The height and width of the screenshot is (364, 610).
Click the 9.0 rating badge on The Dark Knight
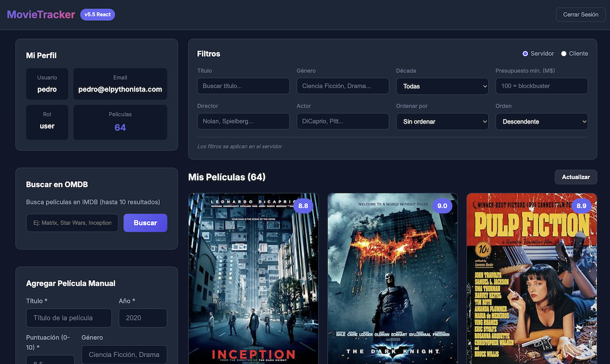(x=442, y=206)
